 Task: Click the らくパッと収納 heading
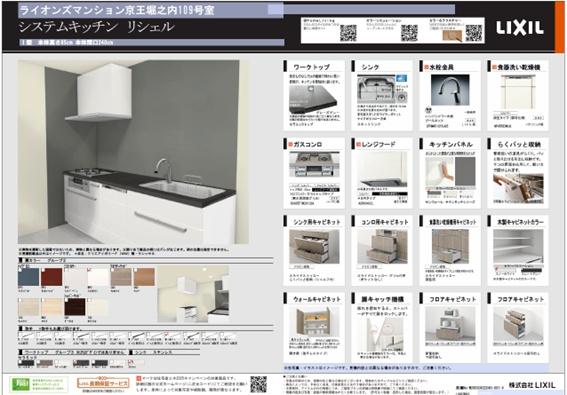point(519,144)
